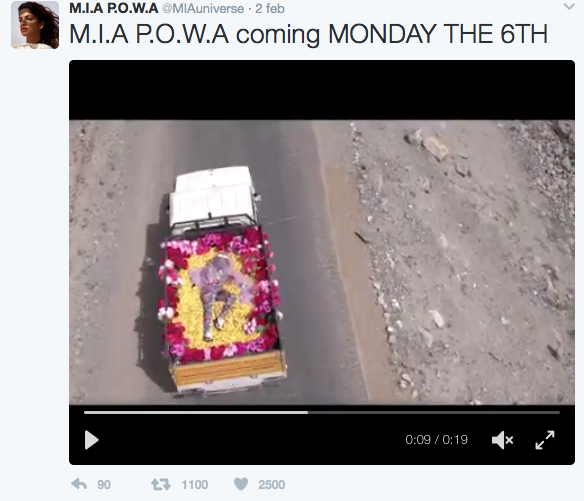Retweet the M.I.A P.O.W.A tweet

pos(161,485)
